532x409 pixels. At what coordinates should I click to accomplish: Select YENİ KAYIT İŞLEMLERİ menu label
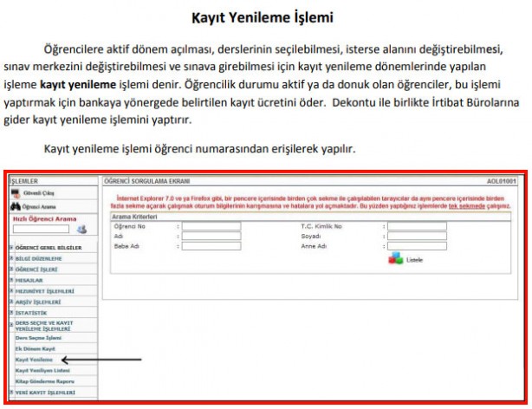[x=45, y=393]
